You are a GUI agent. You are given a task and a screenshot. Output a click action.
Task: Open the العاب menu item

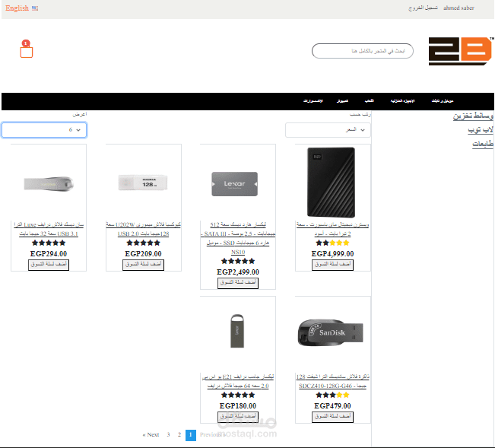(369, 100)
